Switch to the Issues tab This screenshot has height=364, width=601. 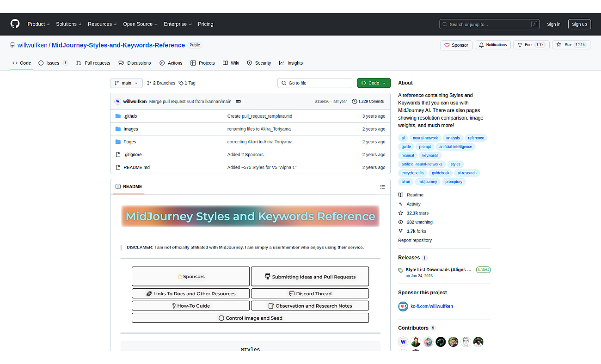(x=53, y=63)
